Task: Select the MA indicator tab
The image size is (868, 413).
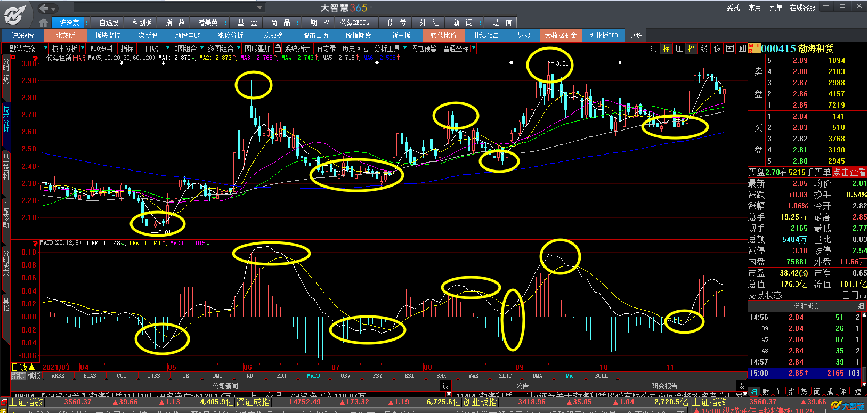Action: coord(569,376)
